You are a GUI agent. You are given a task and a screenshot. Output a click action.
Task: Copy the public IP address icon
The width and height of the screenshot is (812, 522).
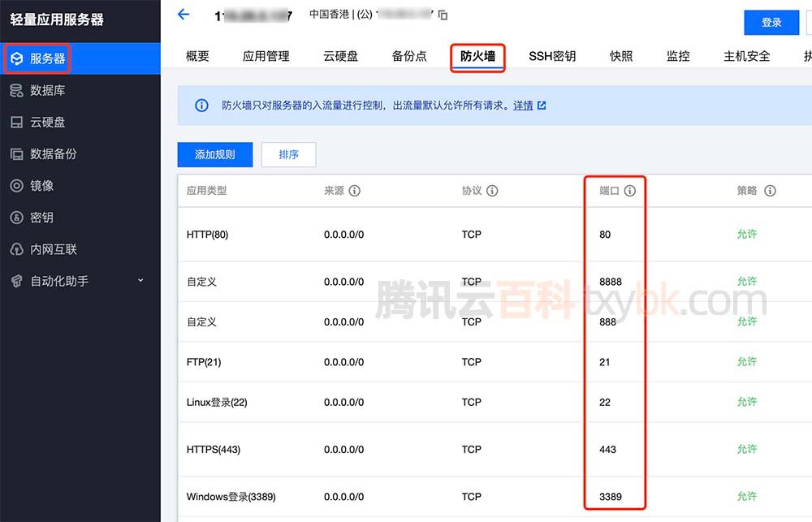click(x=443, y=15)
